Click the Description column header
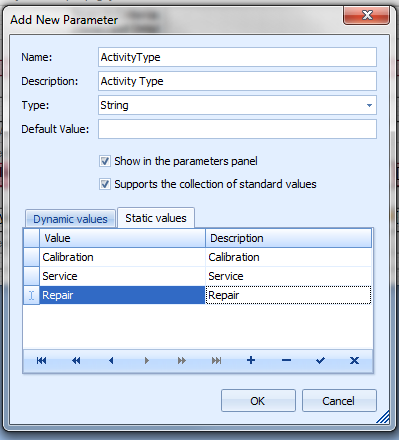Viewport: 399px width, 440px height. tap(288, 238)
